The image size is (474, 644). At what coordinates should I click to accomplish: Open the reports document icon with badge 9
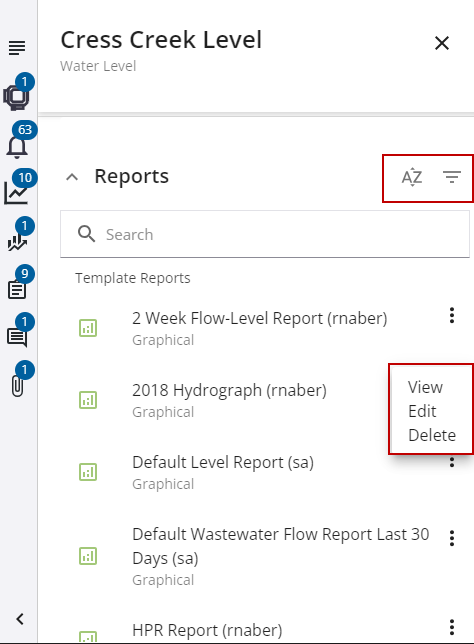[x=17, y=290]
